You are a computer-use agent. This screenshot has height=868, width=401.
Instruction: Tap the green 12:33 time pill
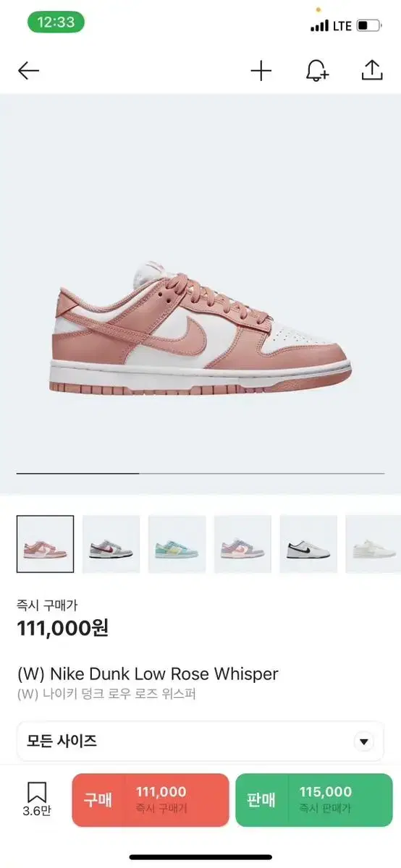pos(56,22)
